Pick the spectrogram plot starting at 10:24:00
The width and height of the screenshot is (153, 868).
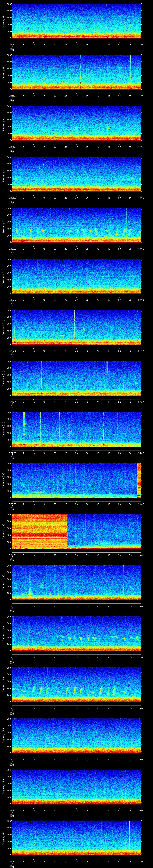coord(76,531)
